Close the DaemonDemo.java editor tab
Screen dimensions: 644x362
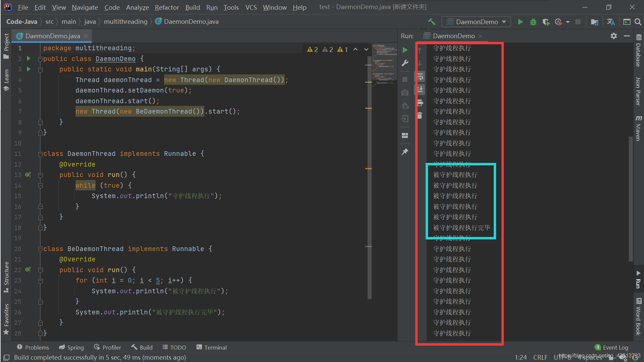click(86, 36)
